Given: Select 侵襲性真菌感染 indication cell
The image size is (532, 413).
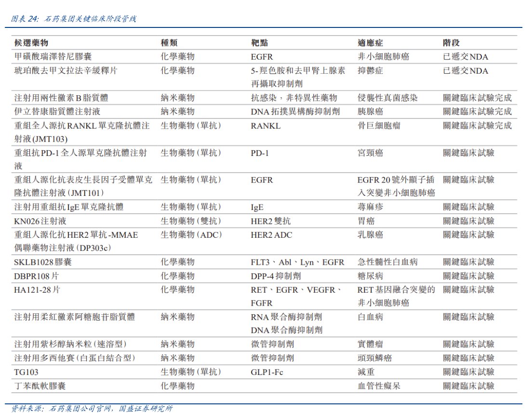Looking at the screenshot, I should 387,98.
